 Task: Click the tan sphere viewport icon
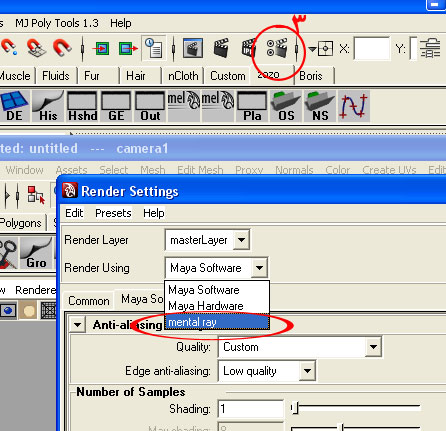click(x=29, y=311)
